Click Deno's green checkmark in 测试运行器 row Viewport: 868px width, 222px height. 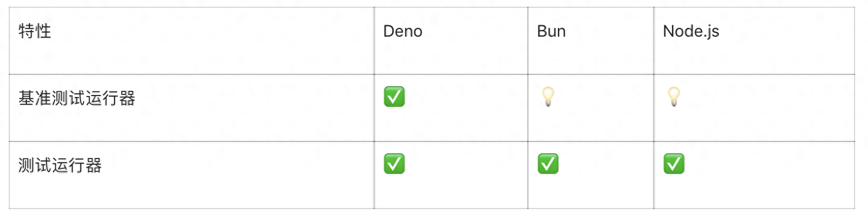click(394, 164)
